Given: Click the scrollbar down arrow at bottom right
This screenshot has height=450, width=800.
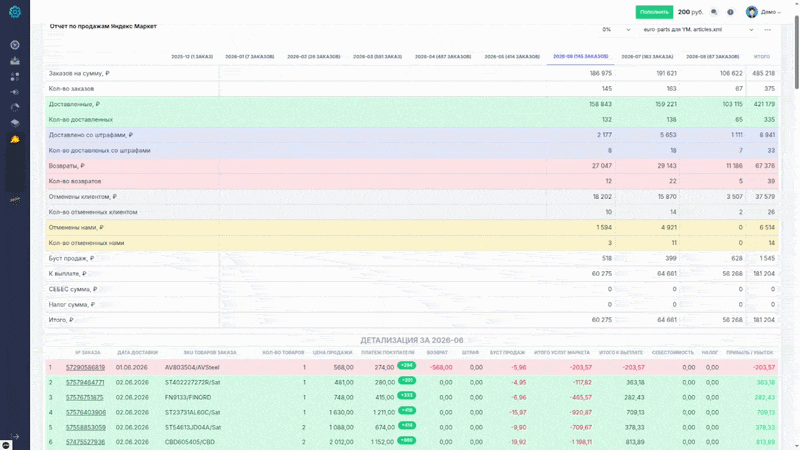Looking at the screenshot, I should coord(796,447).
